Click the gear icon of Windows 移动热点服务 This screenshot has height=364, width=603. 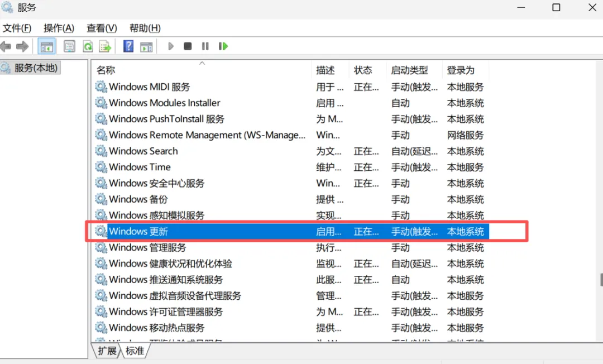pos(100,328)
